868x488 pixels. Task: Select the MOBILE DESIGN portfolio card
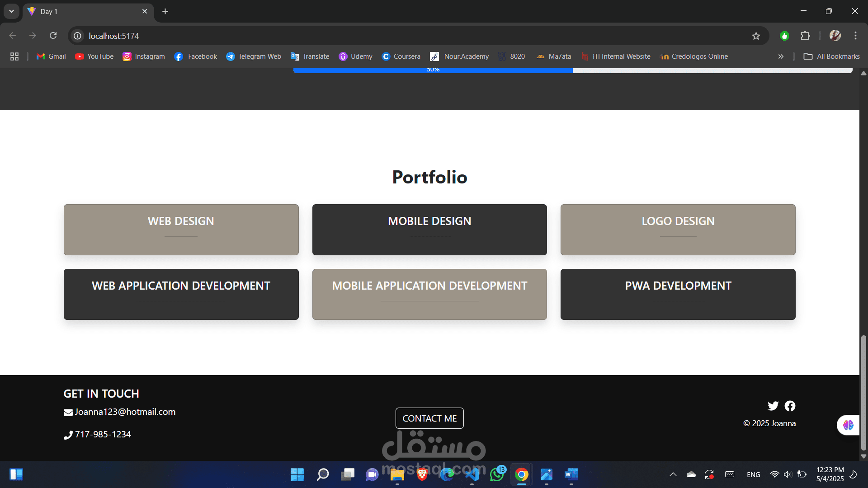429,230
